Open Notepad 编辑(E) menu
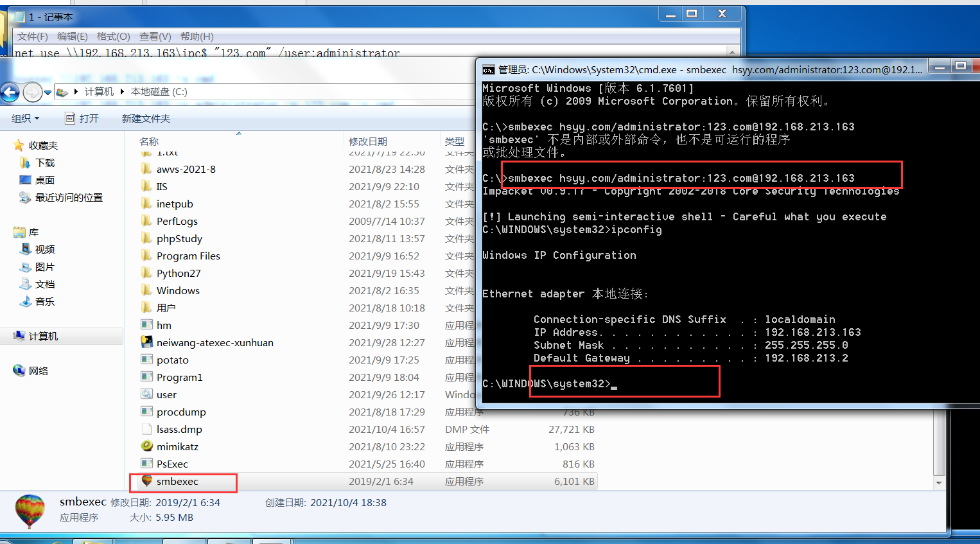Viewport: 980px width, 544px height. point(72,37)
